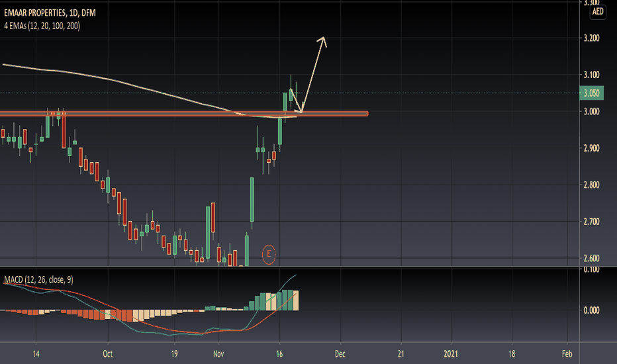The width and height of the screenshot is (617, 364).
Task: Click the Dec date label on time axis
Action: (340, 354)
